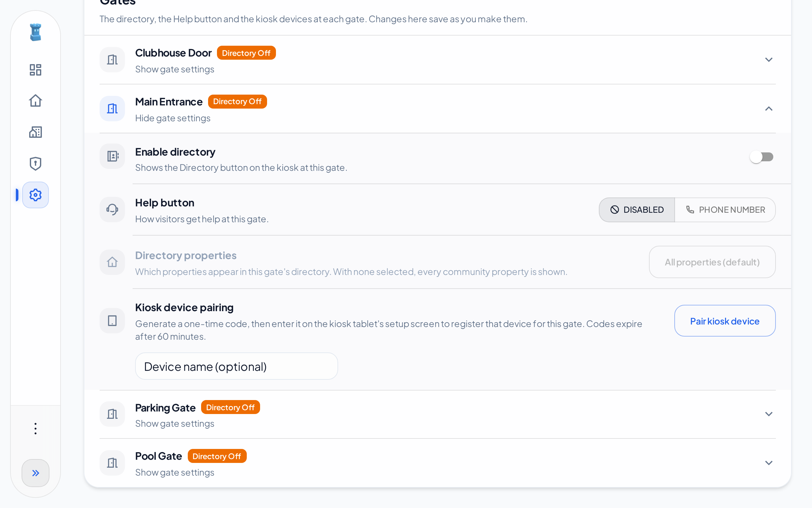Click the Clubhouse Door title

point(174,53)
